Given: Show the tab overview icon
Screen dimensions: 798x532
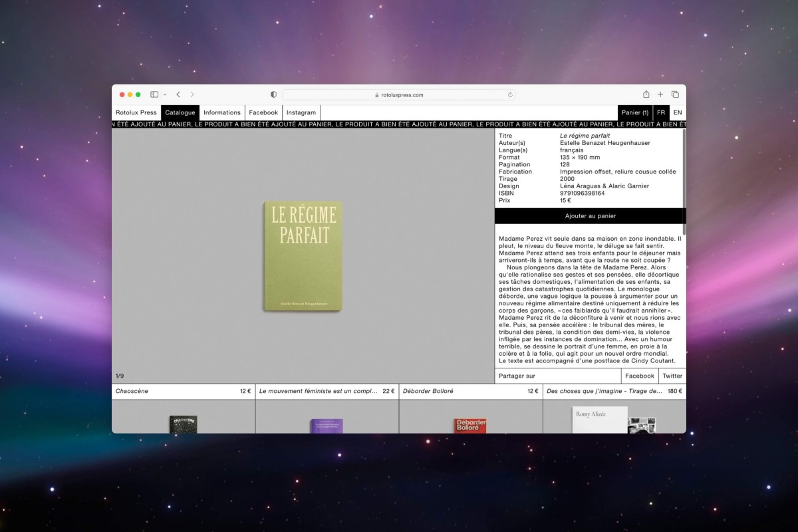Looking at the screenshot, I should [675, 94].
